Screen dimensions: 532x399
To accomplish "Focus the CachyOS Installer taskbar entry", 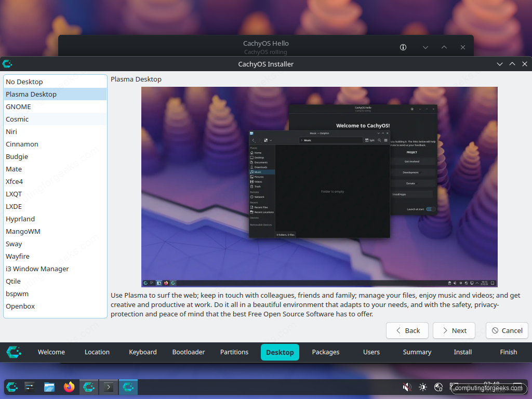I will tap(128, 387).
